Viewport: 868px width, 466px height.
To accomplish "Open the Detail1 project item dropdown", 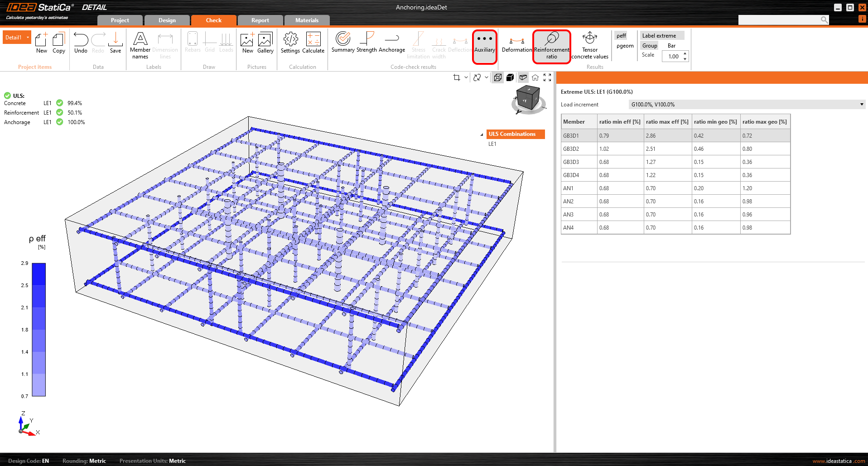I will [28, 38].
